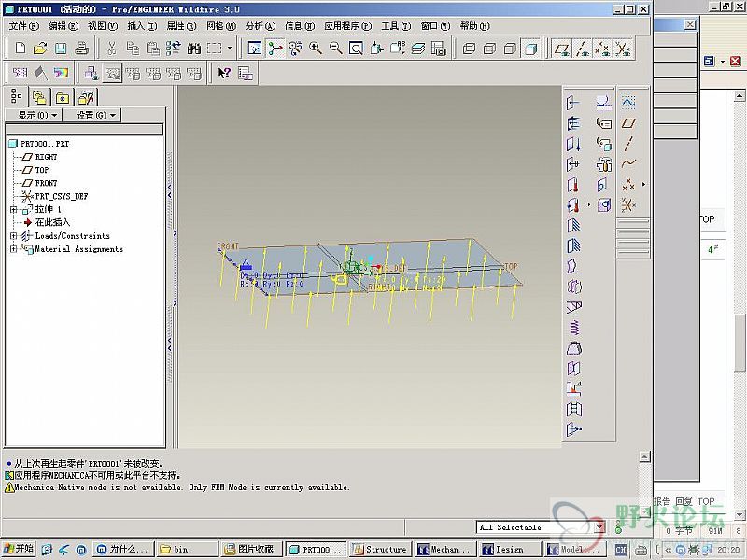747x560 pixels.
Task: Toggle spin center display
Action: click(x=275, y=49)
